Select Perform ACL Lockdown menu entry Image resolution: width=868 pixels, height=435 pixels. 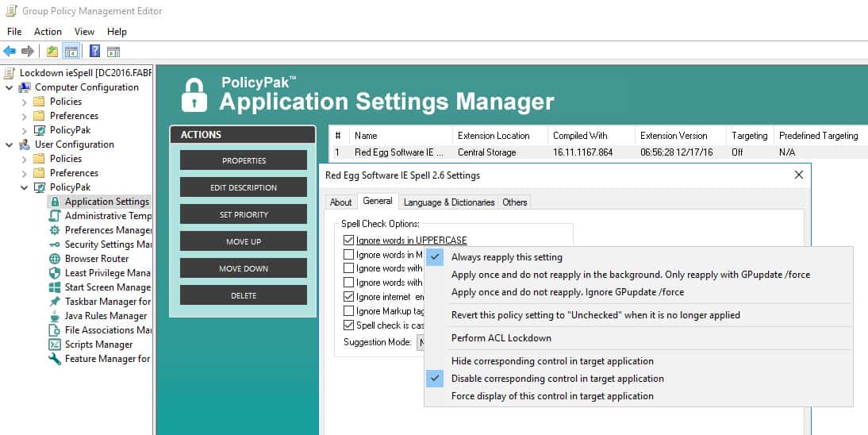click(x=639, y=338)
